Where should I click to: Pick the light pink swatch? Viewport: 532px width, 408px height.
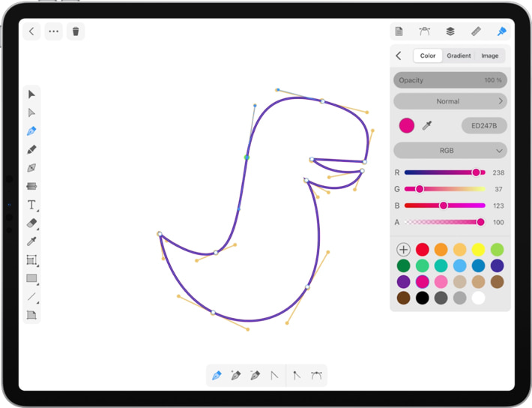(441, 282)
